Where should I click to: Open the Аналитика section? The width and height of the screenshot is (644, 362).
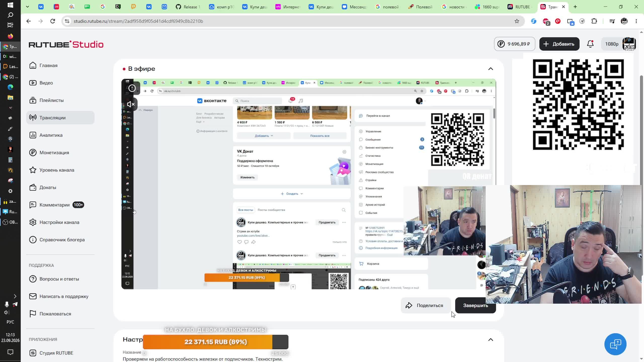click(60, 135)
